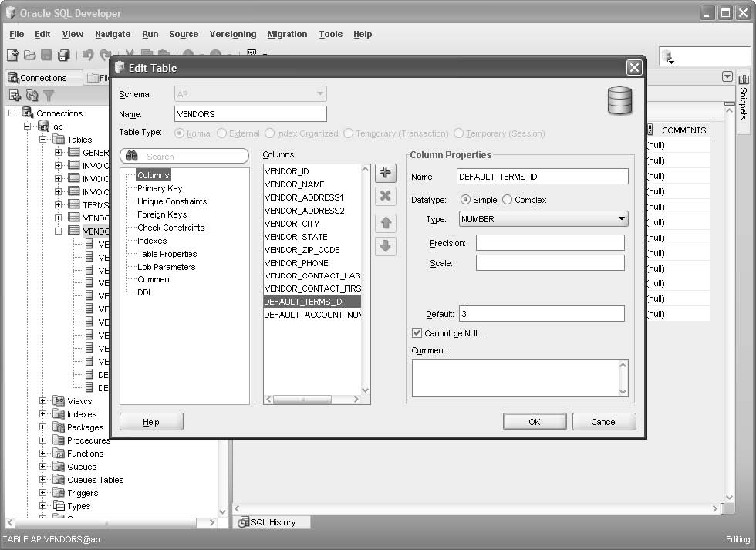Click the Queues Tables node icon
This screenshot has width=756, height=550.
59,480
